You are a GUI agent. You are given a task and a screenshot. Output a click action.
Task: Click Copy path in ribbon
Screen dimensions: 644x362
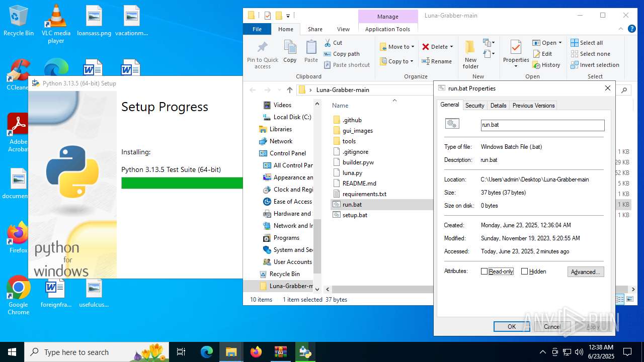(342, 54)
